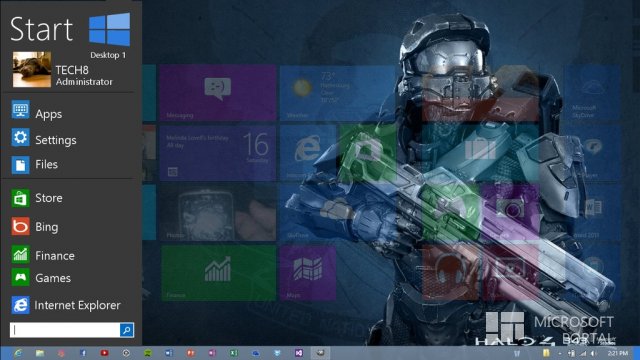
Task: Click the taskbar clock showing 2:21 PM
Action: [617, 353]
